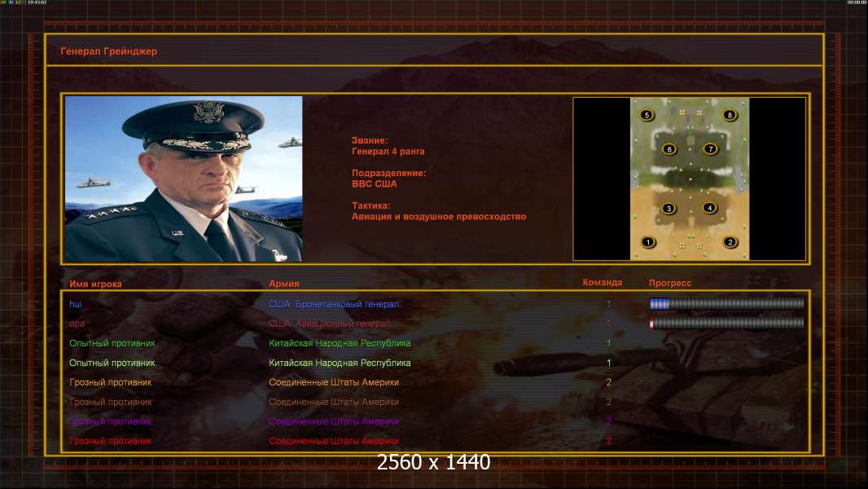Click the title 'Генерал Грейнджер'
Viewport: 868px width, 489px height.
[108, 51]
